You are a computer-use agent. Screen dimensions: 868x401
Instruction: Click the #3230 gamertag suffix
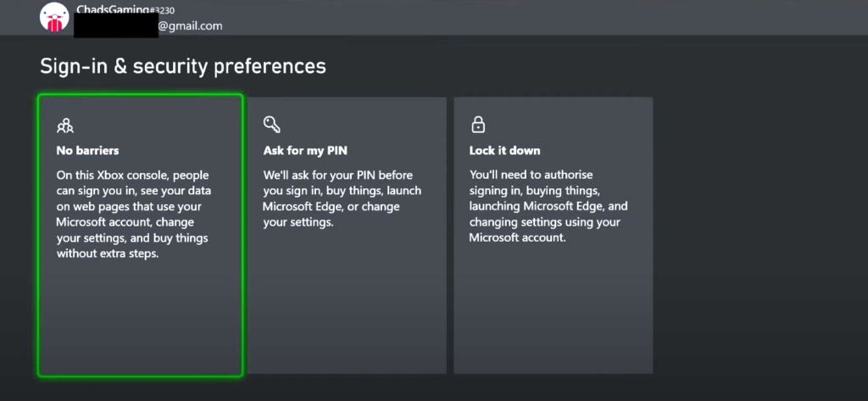(163, 9)
